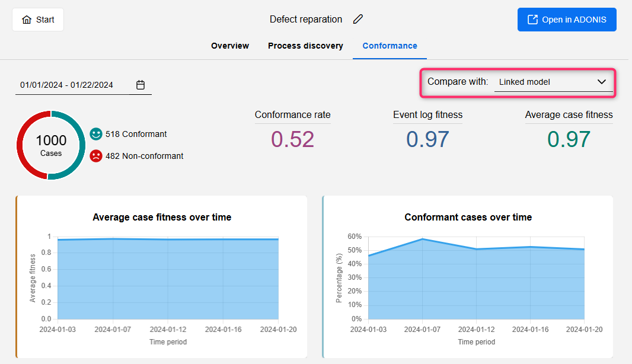
Task: Click the green smiley Conformant icon
Action: pos(96,134)
